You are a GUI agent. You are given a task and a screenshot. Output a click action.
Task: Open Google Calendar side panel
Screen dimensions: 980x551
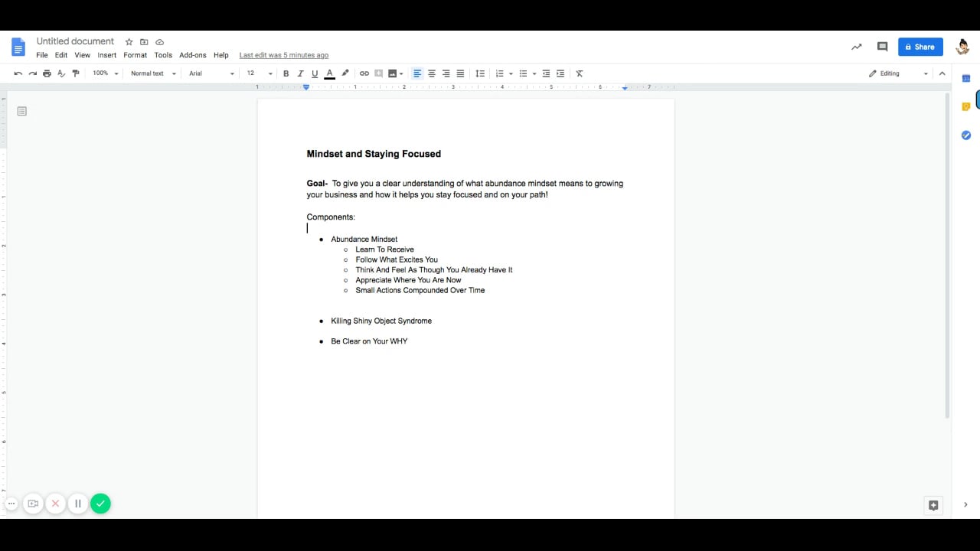[x=966, y=78]
